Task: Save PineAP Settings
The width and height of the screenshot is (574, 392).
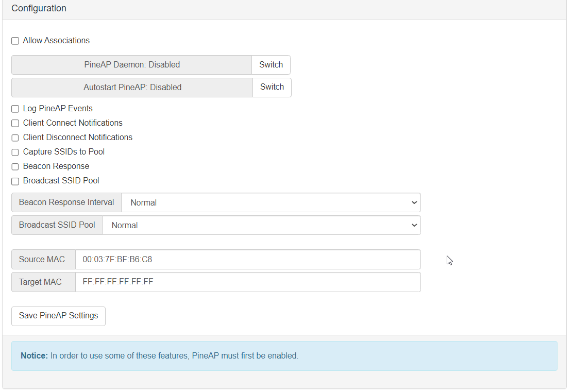Action: (59, 316)
